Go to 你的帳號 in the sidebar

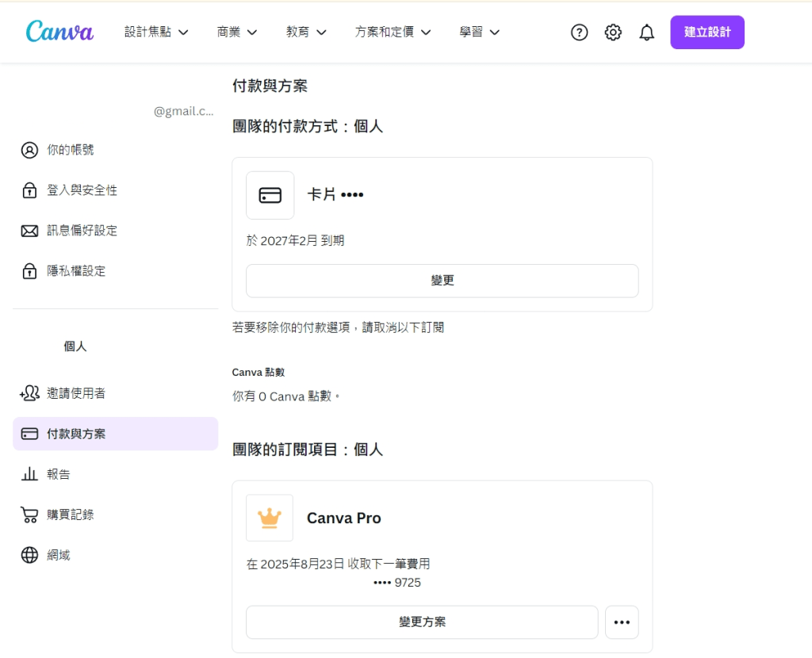[70, 150]
